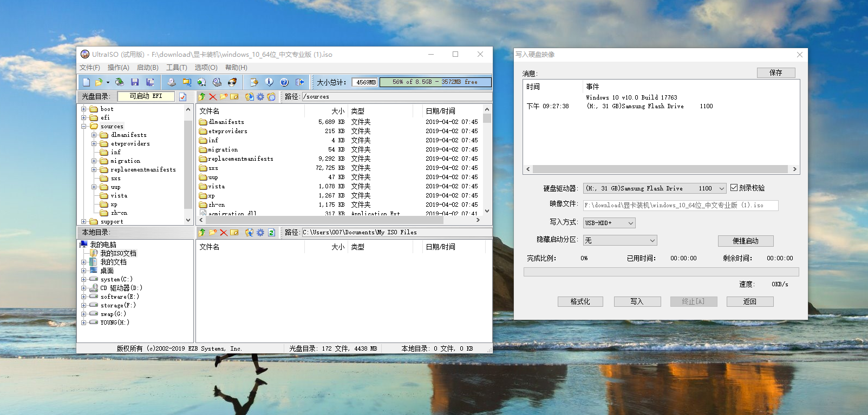Click the 格式化 button

(x=580, y=301)
